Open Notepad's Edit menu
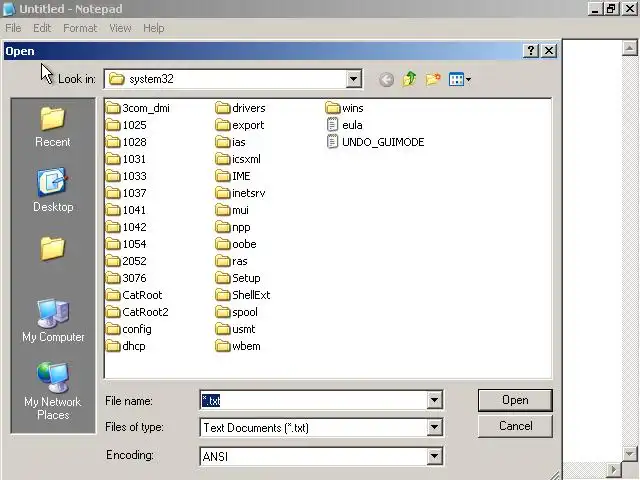The image size is (640, 480). (42, 28)
